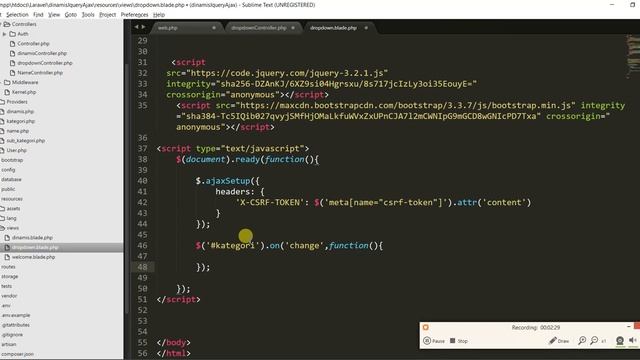
Task: Close the dropdown.blade.php tab
Action: [366, 28]
